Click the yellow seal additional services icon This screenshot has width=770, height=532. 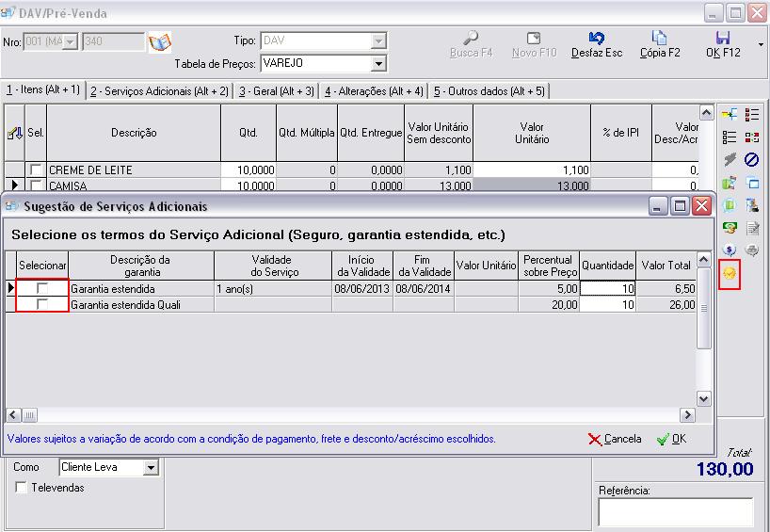coord(729,272)
